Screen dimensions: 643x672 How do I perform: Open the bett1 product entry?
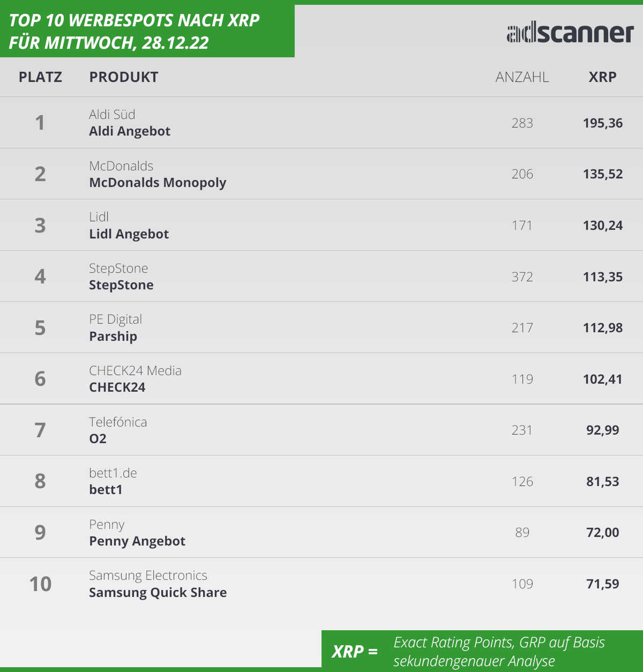[106, 490]
